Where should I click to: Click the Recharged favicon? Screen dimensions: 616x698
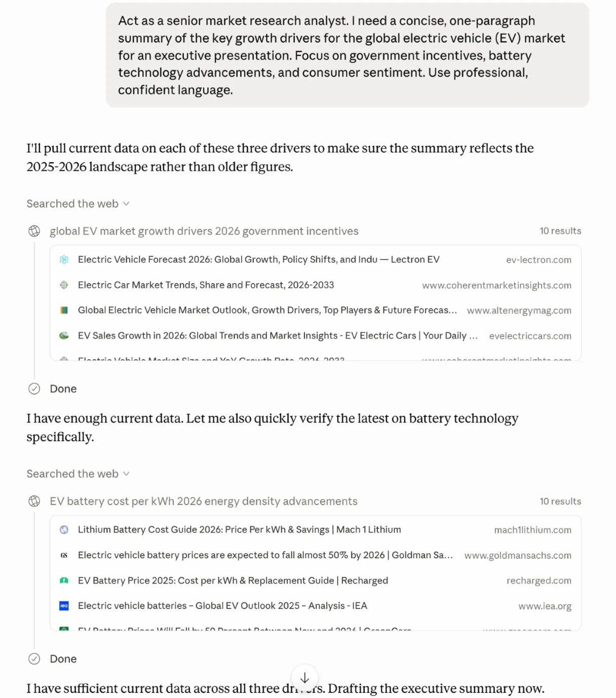point(64,580)
